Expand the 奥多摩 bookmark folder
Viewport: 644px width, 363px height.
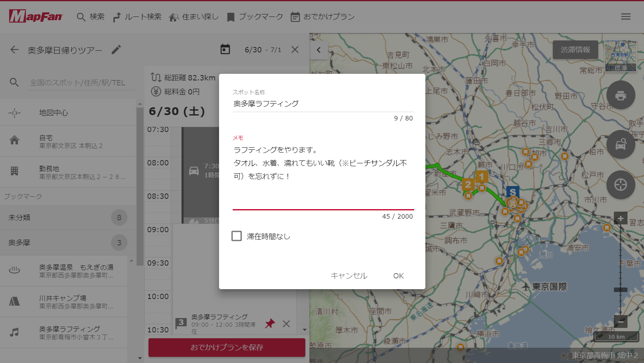[68, 243]
